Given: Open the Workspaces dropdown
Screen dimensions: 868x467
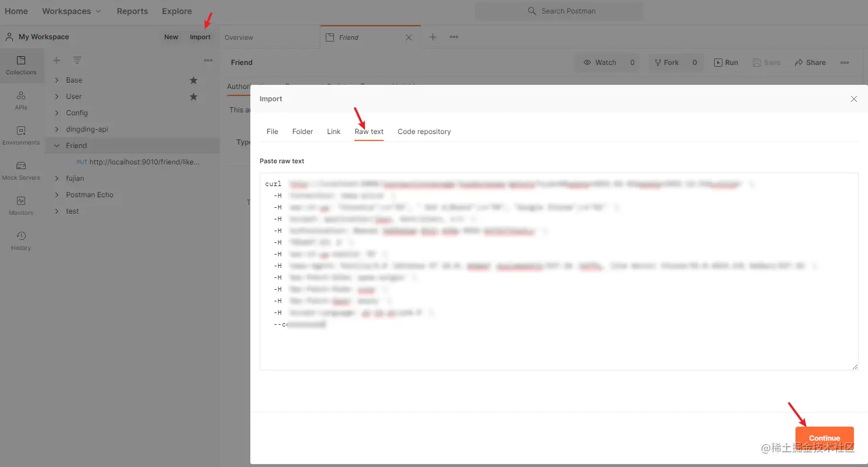Looking at the screenshot, I should [71, 11].
